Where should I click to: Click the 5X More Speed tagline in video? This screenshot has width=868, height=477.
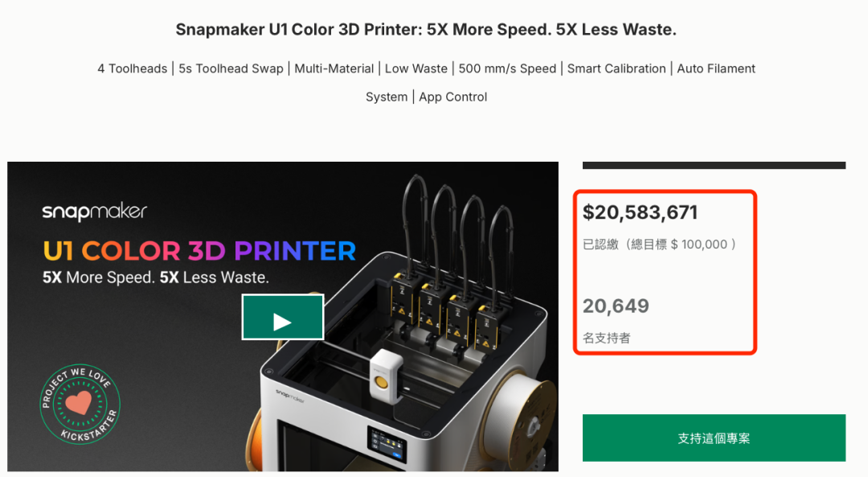[x=156, y=277]
